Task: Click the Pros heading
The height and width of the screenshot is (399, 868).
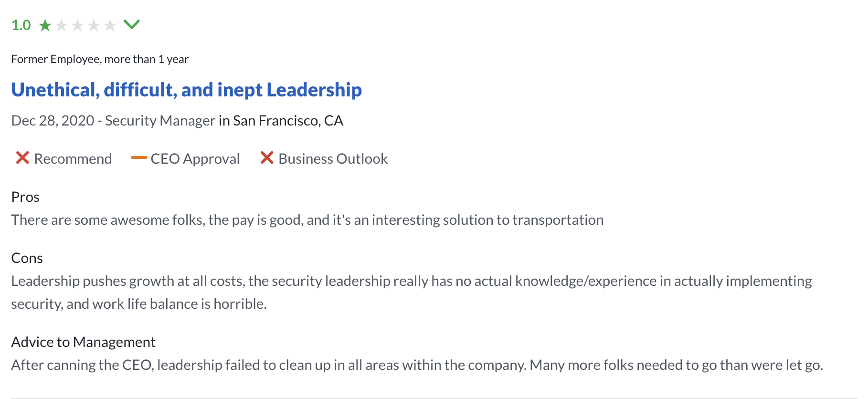Action: click(x=25, y=197)
